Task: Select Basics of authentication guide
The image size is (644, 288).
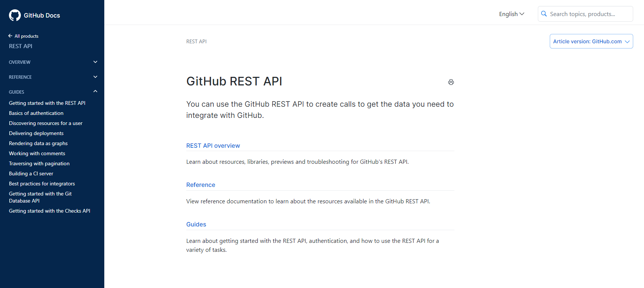Action: (x=36, y=113)
